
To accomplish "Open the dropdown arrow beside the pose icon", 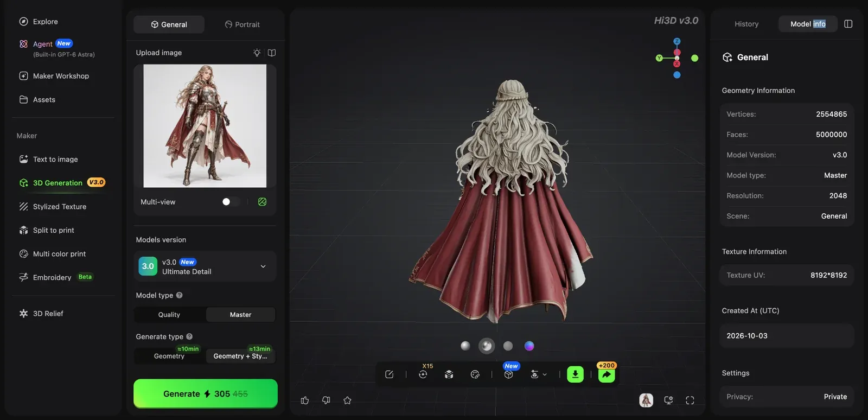I will pyautogui.click(x=545, y=374).
